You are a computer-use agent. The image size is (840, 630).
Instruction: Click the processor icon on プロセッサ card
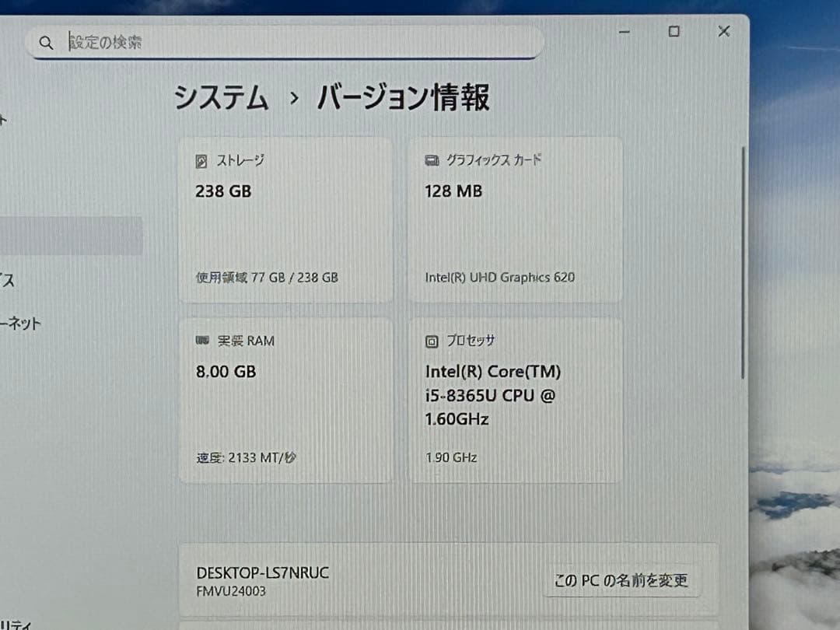432,340
